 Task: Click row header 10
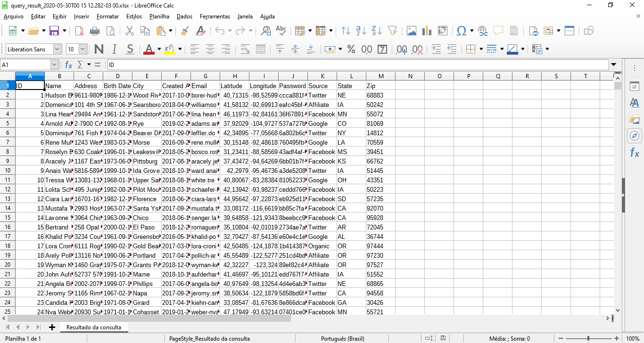[8, 171]
